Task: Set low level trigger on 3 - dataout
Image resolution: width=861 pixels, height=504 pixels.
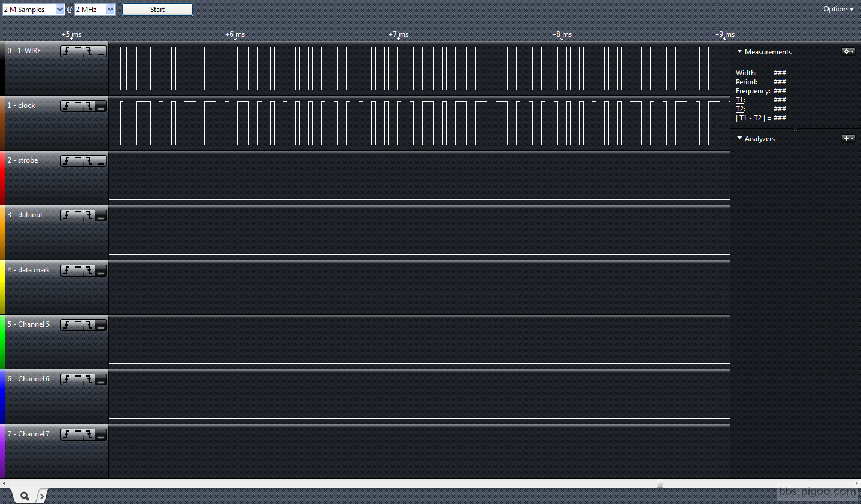Action: pos(101,215)
